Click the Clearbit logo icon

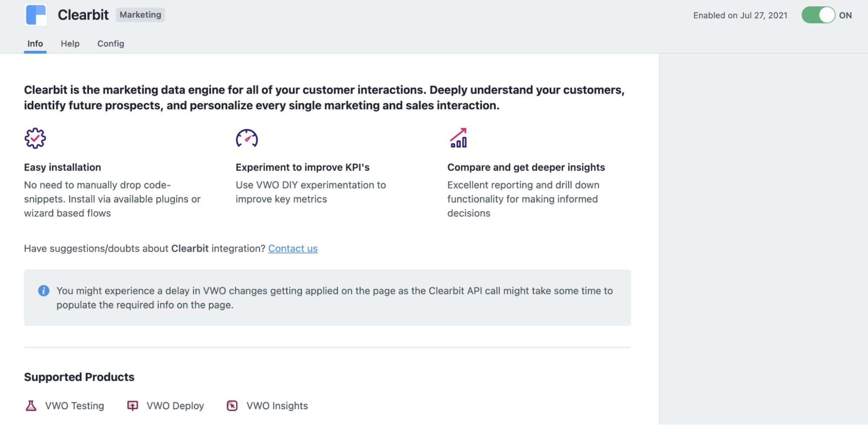pyautogui.click(x=36, y=15)
